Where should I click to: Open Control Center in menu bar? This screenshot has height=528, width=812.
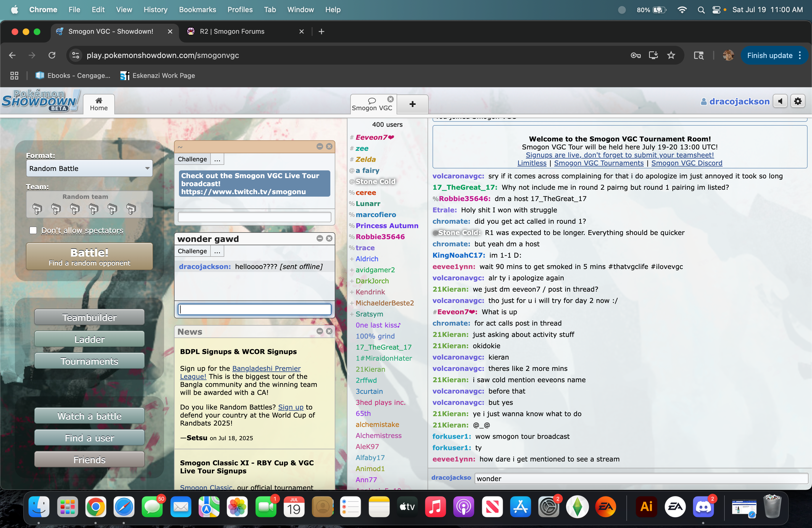[716, 10]
